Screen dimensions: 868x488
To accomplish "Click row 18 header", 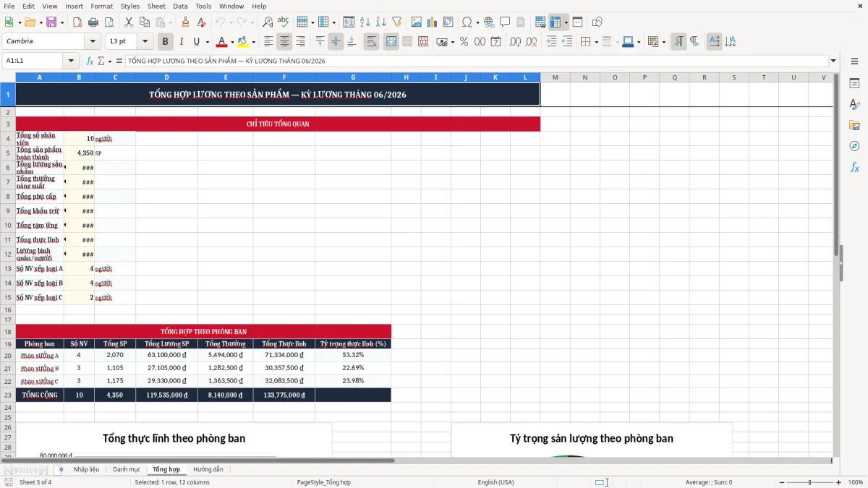I will point(7,331).
